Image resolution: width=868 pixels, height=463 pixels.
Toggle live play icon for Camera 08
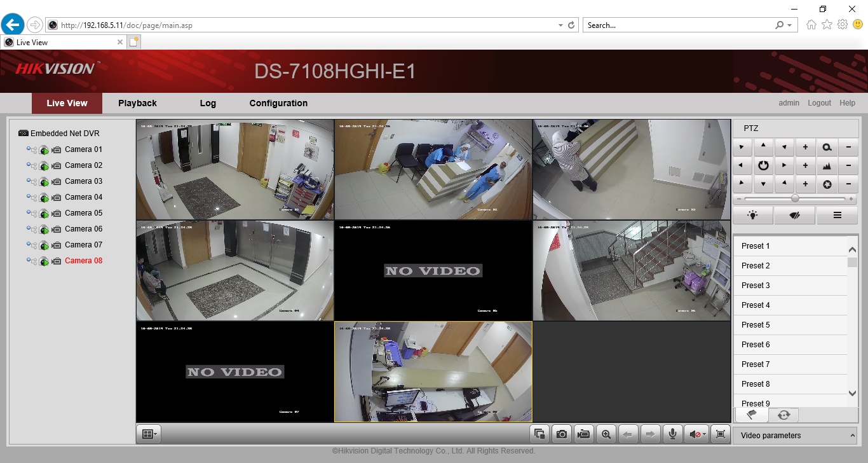point(44,261)
